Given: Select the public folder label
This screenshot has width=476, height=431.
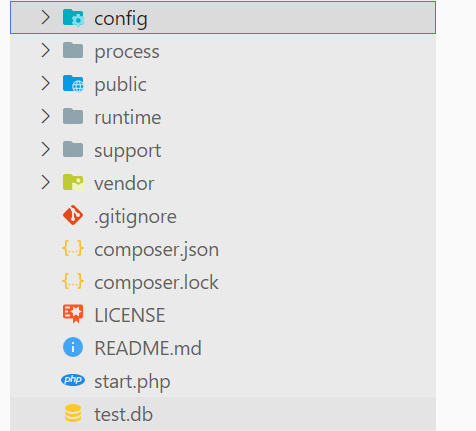Looking at the screenshot, I should pyautogui.click(x=120, y=84).
